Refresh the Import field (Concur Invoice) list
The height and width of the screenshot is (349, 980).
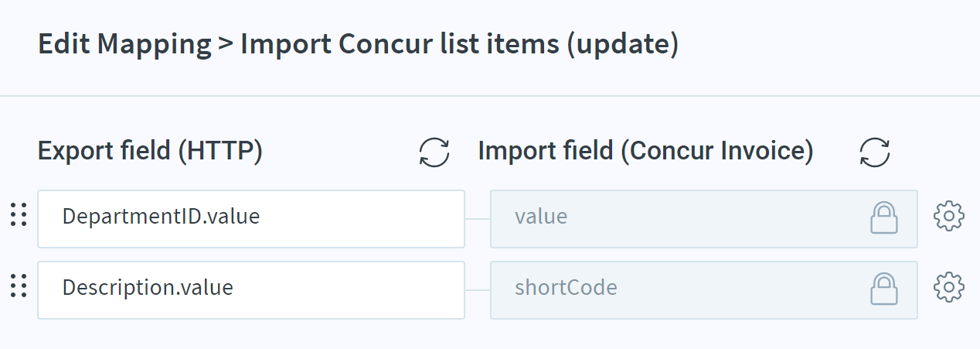pos(875,152)
